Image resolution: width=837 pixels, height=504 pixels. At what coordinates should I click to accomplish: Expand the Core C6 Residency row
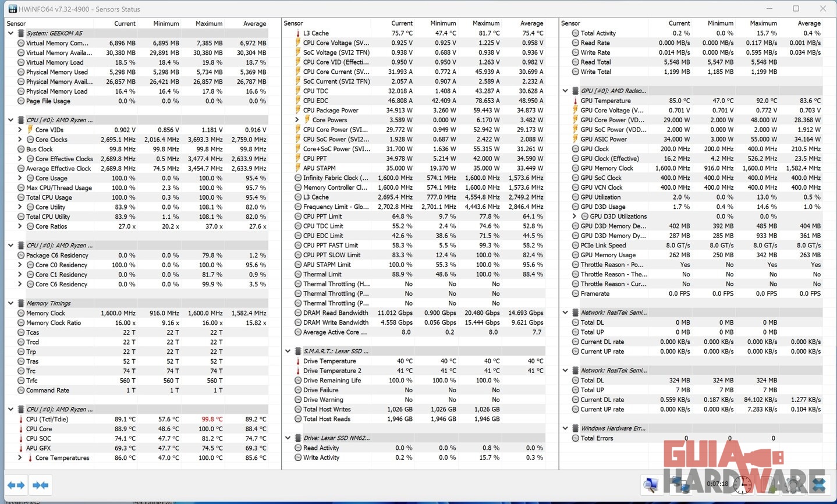coord(20,284)
